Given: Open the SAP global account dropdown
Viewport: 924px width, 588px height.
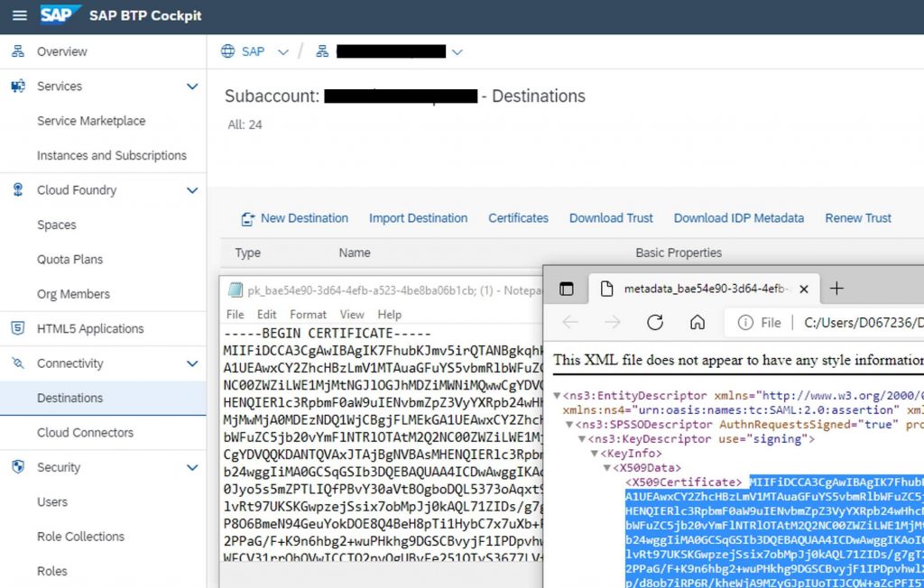Looking at the screenshot, I should point(282,51).
